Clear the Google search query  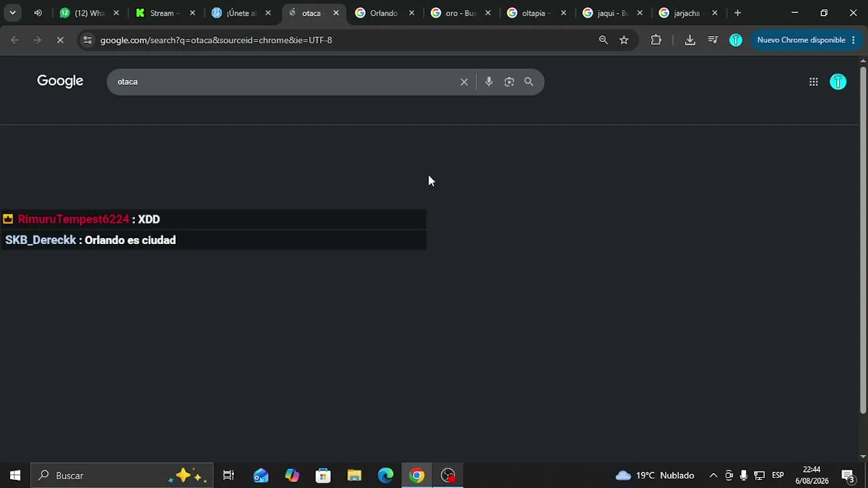click(x=464, y=81)
